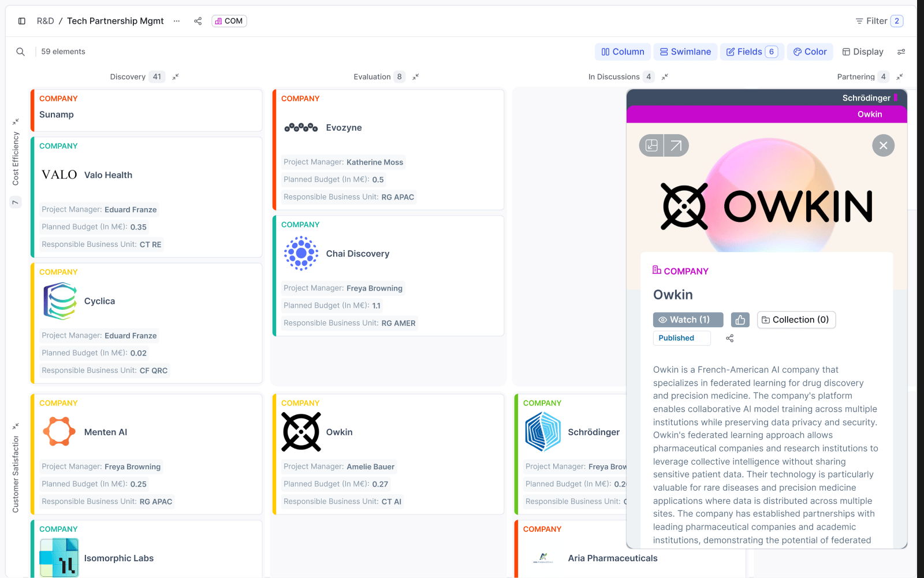Viewport: 924px width, 578px height.
Task: Open the Chai Discovery card title
Action: [357, 254]
